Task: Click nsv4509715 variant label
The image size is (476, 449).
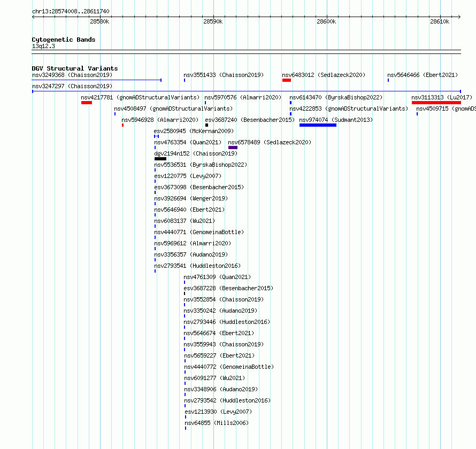Action: [x=446, y=109]
